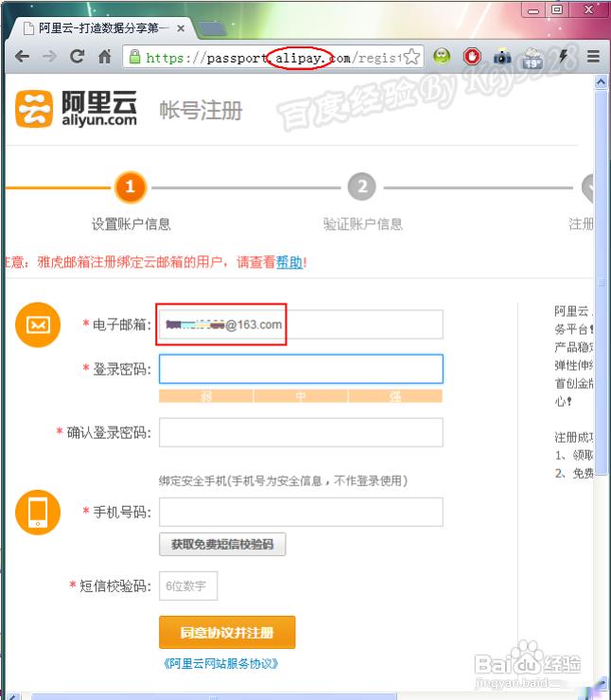Close the 阿里云 browser tab
Screen dimensions: 611x700
[181, 28]
